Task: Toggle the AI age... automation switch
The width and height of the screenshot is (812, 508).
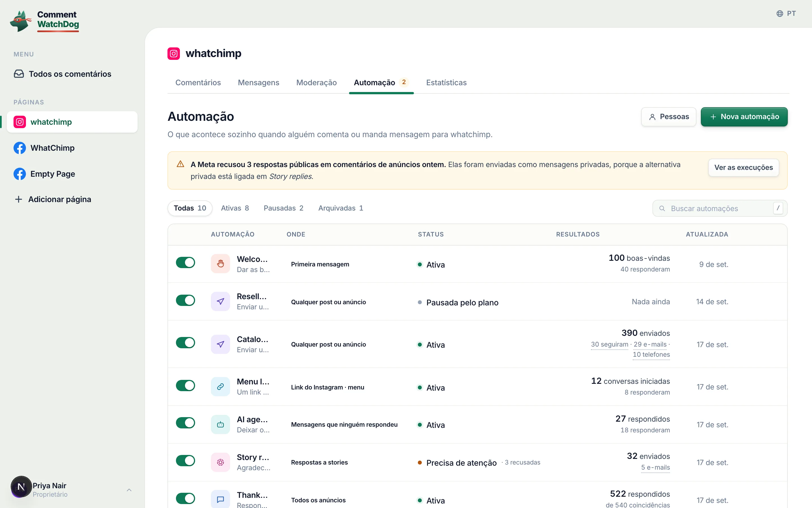Action: pyautogui.click(x=186, y=423)
